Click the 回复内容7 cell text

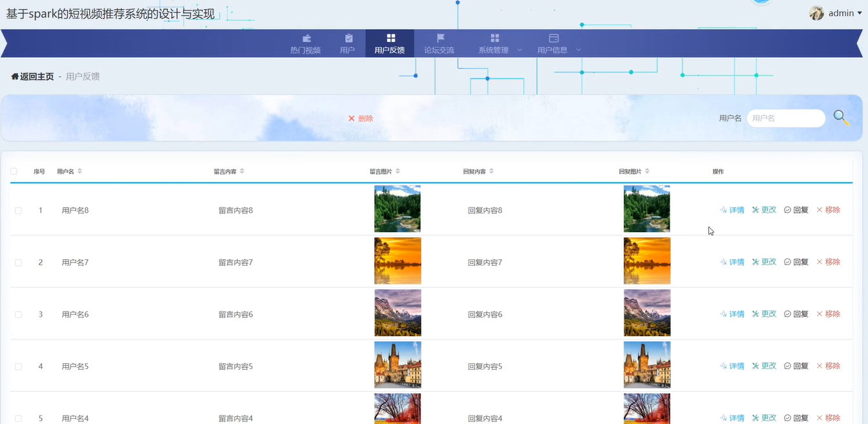point(485,262)
